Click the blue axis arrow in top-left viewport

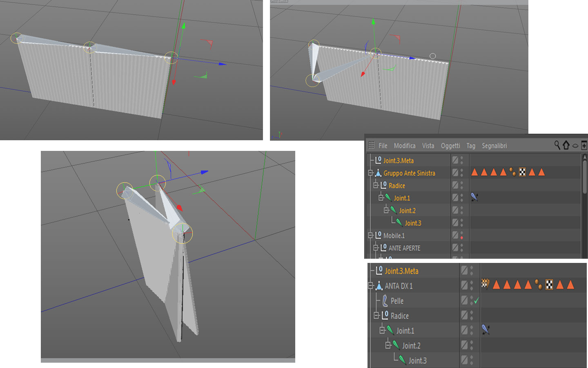222,64
